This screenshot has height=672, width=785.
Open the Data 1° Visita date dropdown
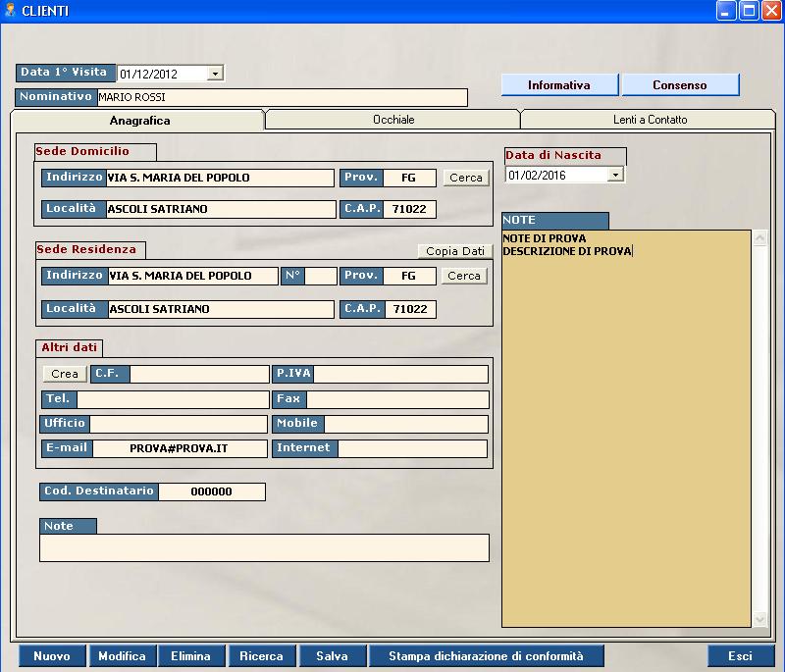(x=216, y=74)
